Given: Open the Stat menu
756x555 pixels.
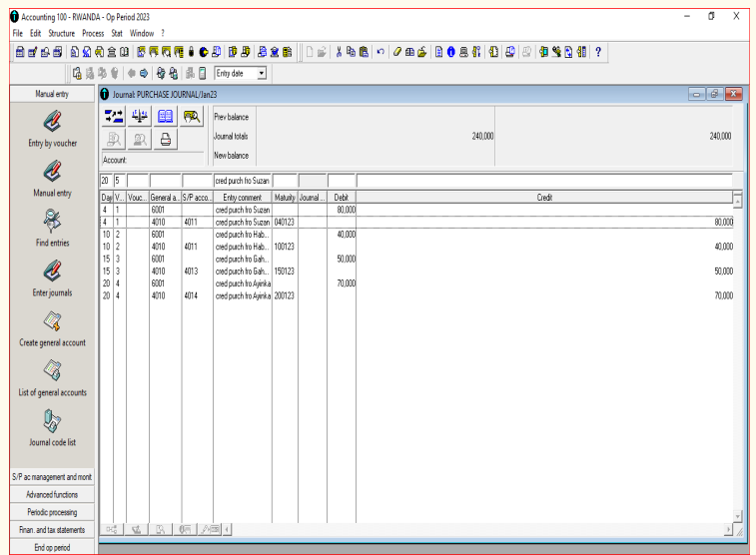Looking at the screenshot, I should click(x=117, y=33).
